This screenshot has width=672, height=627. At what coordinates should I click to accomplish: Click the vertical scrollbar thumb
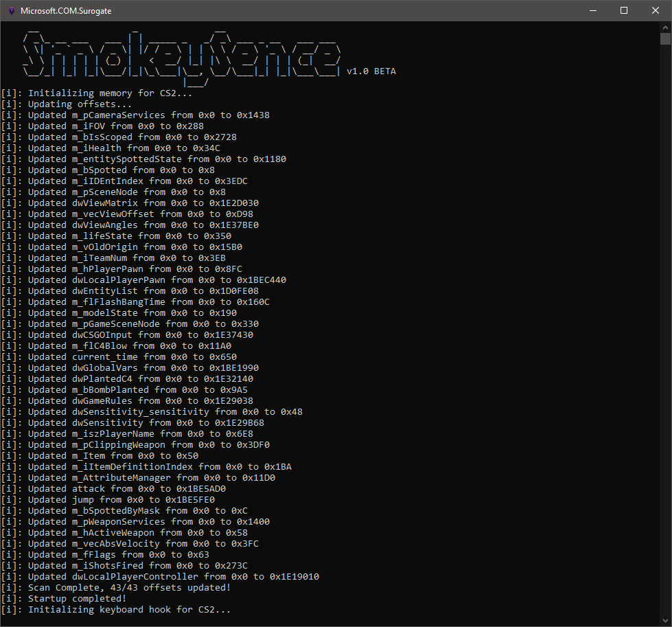(x=665, y=39)
